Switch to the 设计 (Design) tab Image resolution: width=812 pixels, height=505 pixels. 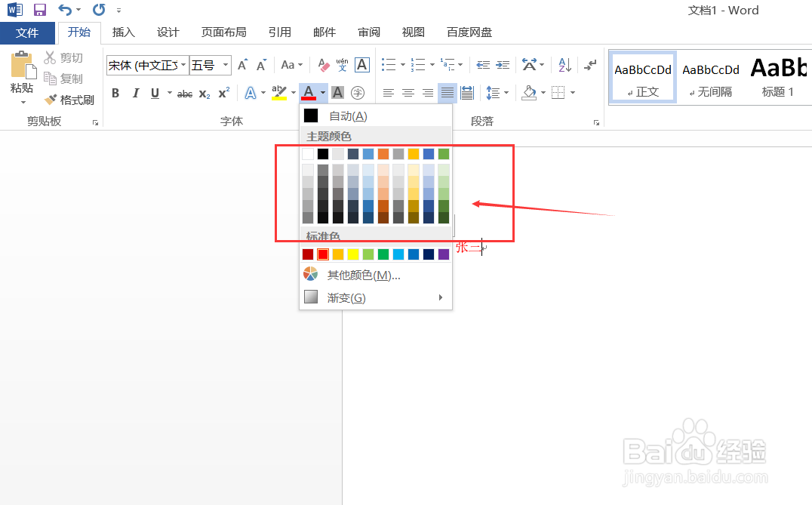coord(168,32)
